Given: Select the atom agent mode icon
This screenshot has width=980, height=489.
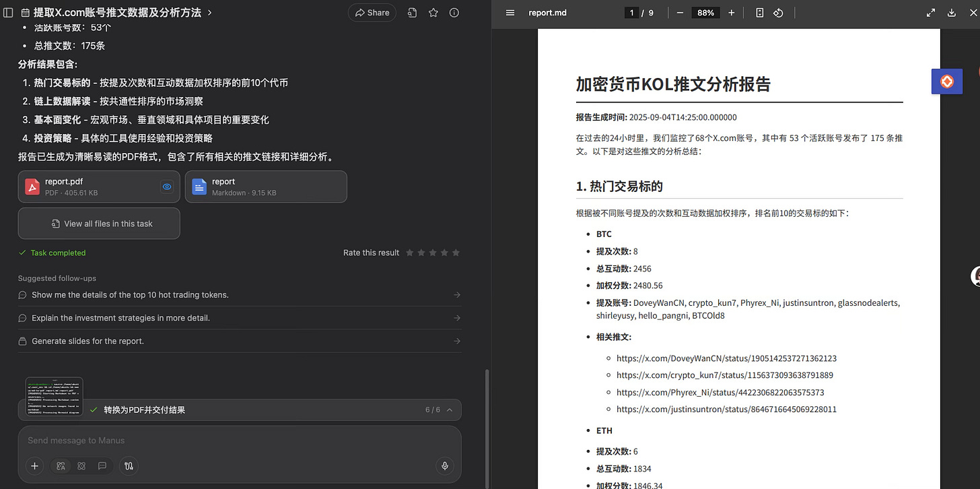Looking at the screenshot, I should [81, 465].
